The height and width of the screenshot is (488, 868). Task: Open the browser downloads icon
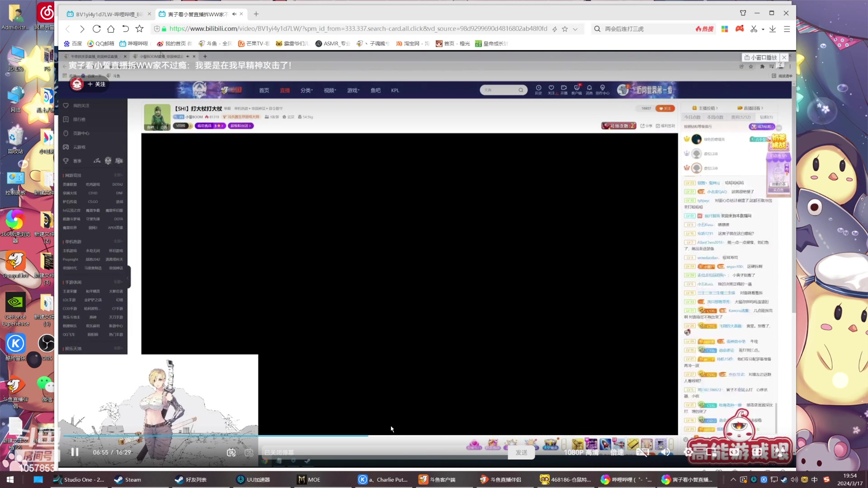click(x=773, y=29)
